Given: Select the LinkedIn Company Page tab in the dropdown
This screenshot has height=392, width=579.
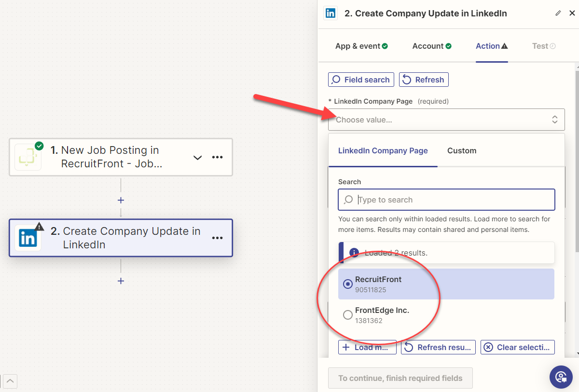Looking at the screenshot, I should (383, 150).
